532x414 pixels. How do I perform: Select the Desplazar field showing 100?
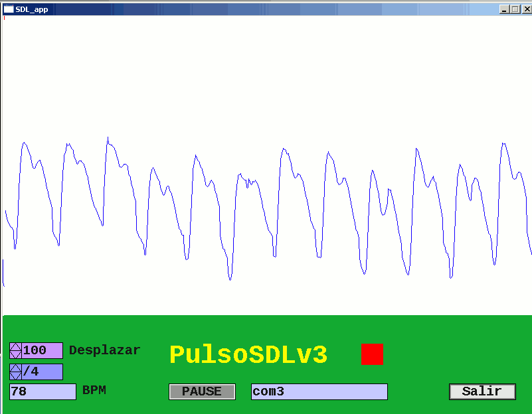pyautogui.click(x=42, y=351)
